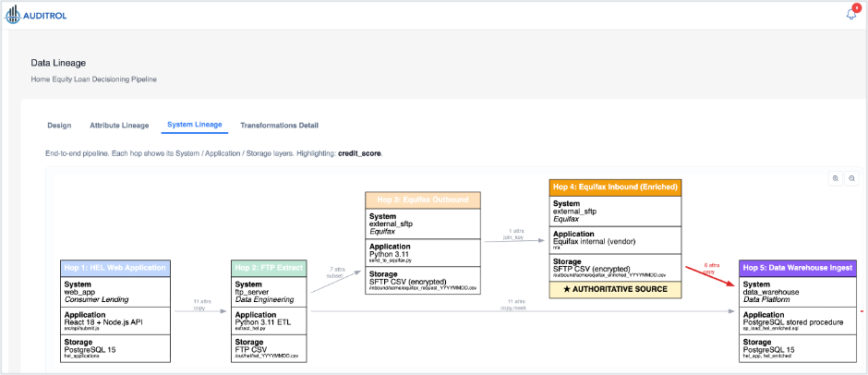Image resolution: width=868 pixels, height=375 pixels.
Task: Zoom in on the lineage diagram
Action: [x=835, y=178]
